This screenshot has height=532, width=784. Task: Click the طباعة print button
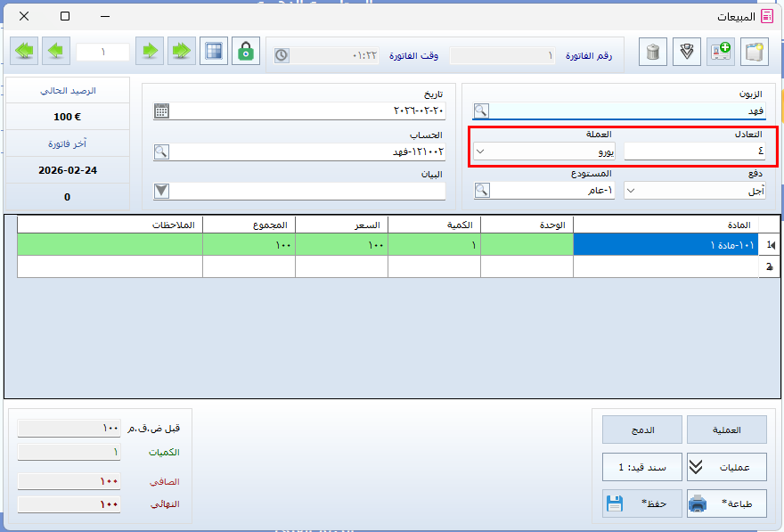pos(727,503)
